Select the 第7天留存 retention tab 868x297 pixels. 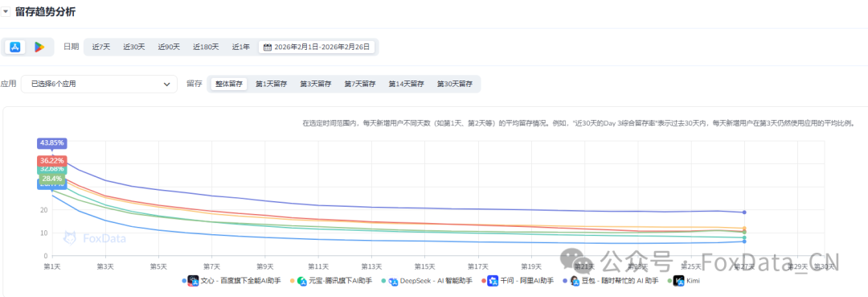pos(360,85)
